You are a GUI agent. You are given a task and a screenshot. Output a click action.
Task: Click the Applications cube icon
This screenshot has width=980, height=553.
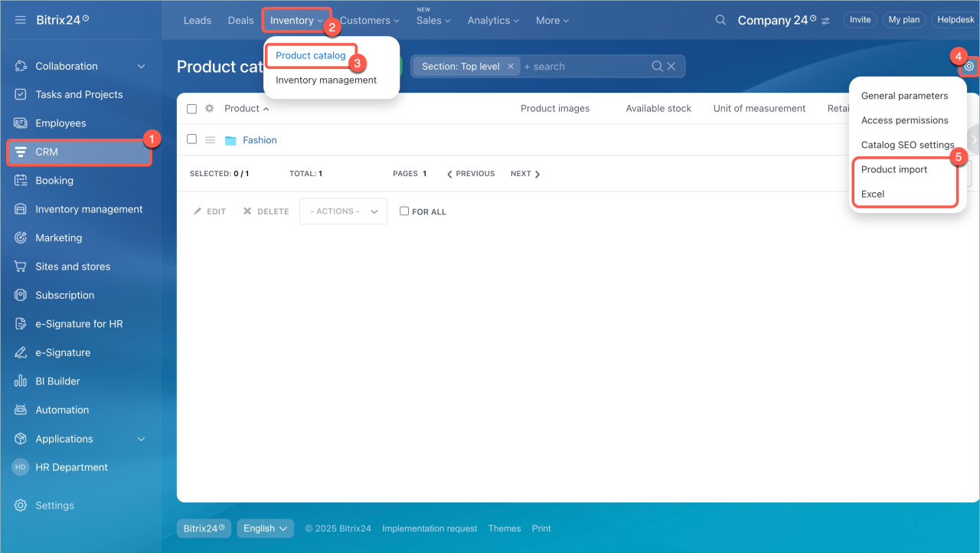tap(21, 439)
